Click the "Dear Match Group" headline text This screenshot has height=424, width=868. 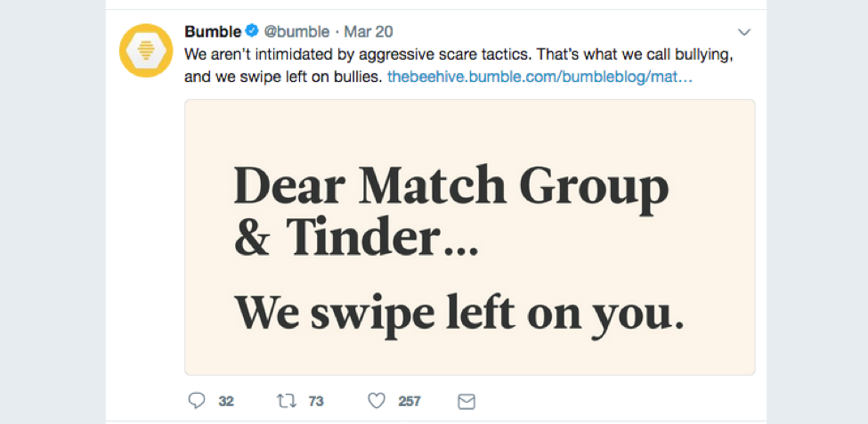coord(450,187)
